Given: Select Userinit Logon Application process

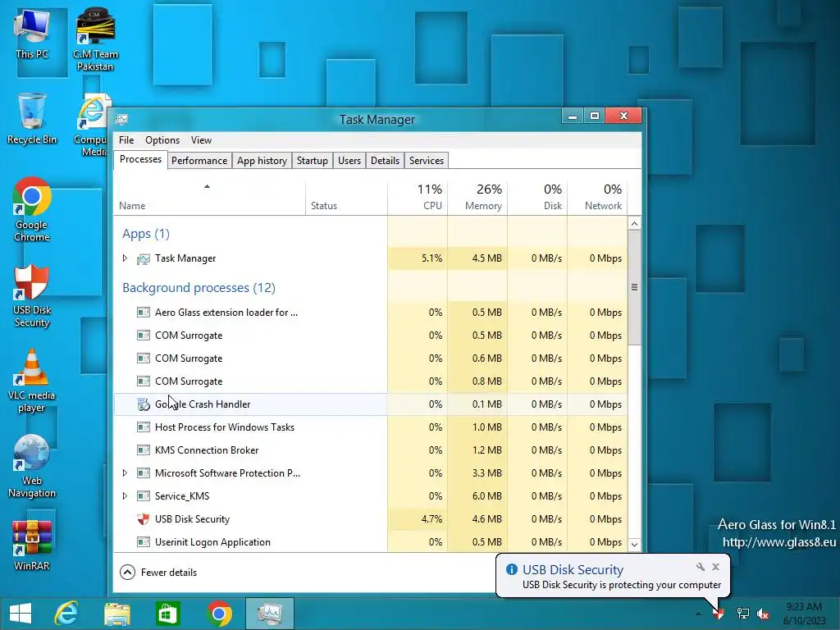Looking at the screenshot, I should 370,542.
